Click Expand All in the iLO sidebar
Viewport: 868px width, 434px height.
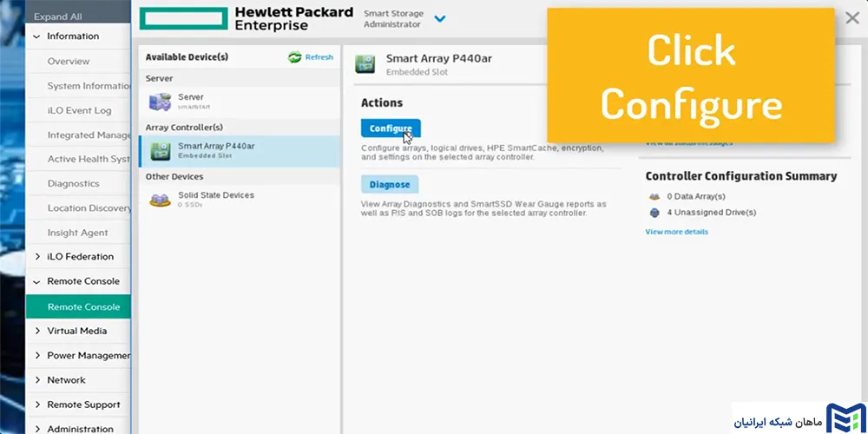[x=57, y=16]
